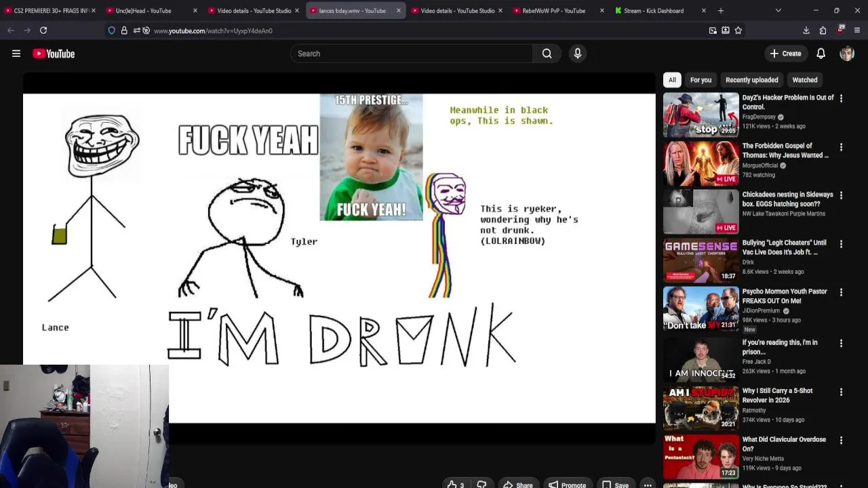Open options for Psycho Mormon Youth Pastor video
Viewport: 868px width, 488px height.
pos(841,293)
